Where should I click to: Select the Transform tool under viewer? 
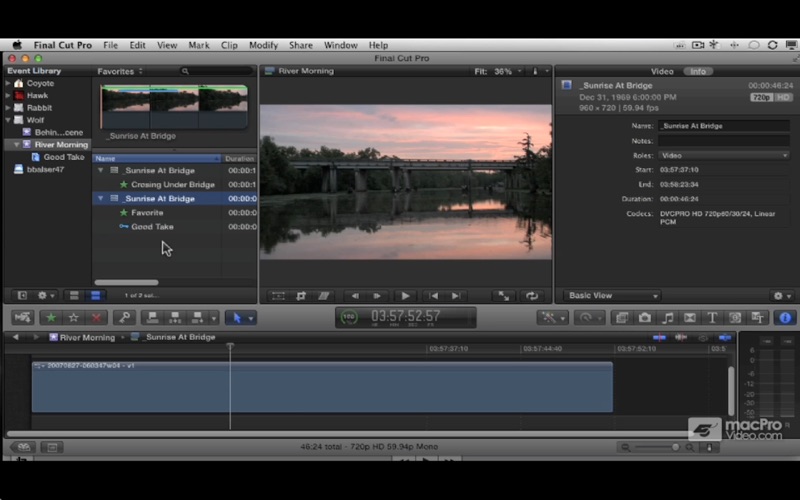(x=278, y=295)
